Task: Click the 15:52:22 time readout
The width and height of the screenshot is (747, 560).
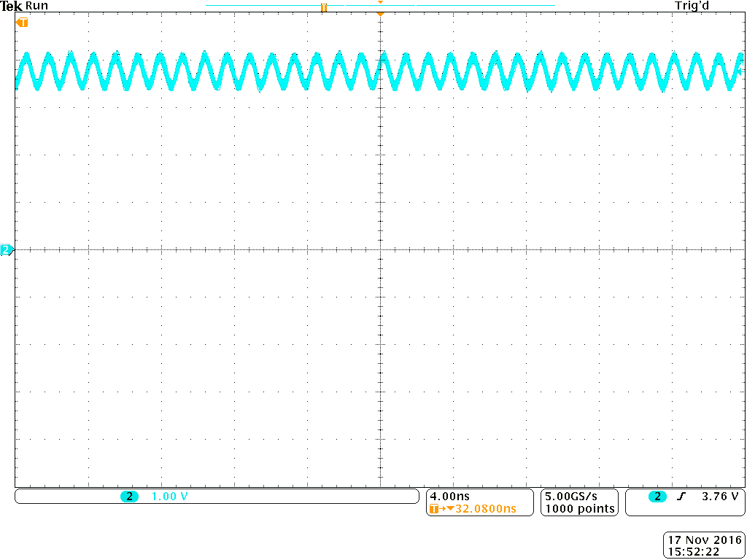Action: point(694,552)
